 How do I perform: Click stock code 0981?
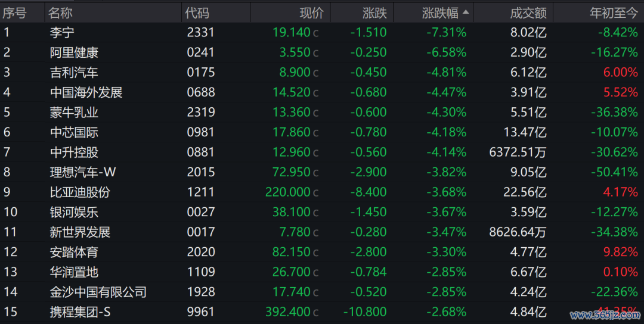click(x=201, y=132)
